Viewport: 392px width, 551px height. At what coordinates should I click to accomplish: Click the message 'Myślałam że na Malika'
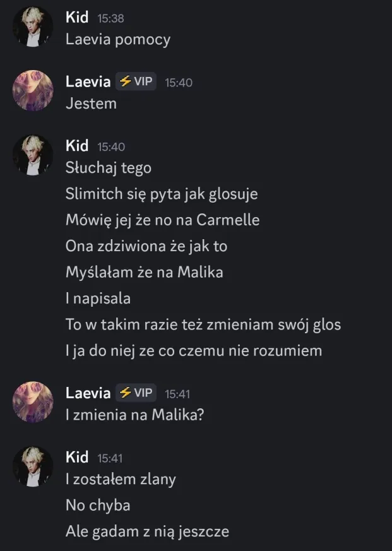144,272
